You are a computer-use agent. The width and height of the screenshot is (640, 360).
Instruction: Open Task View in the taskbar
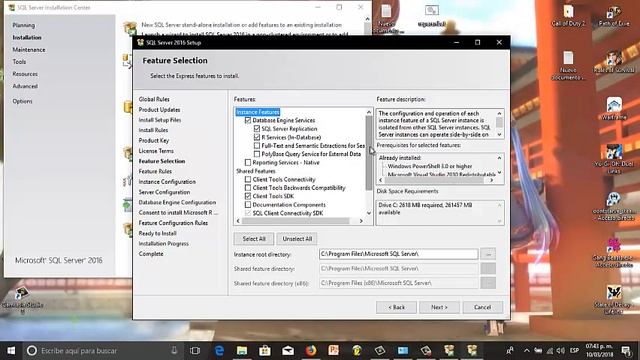[x=195, y=351]
